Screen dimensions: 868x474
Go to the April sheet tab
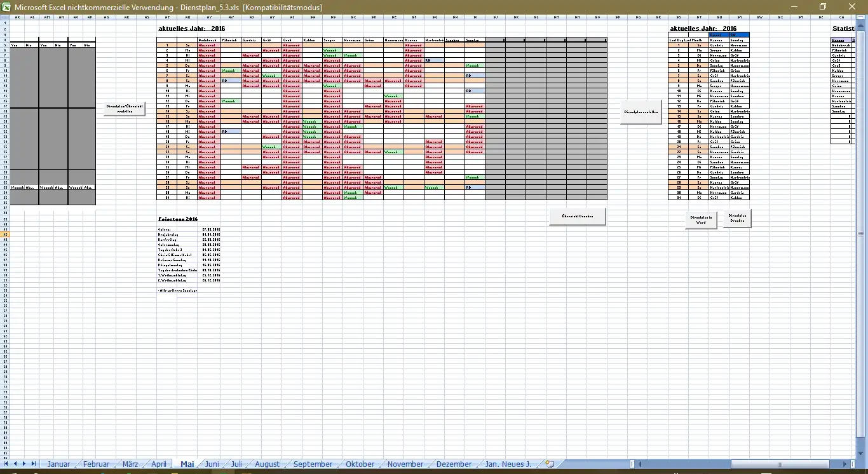coord(159,464)
